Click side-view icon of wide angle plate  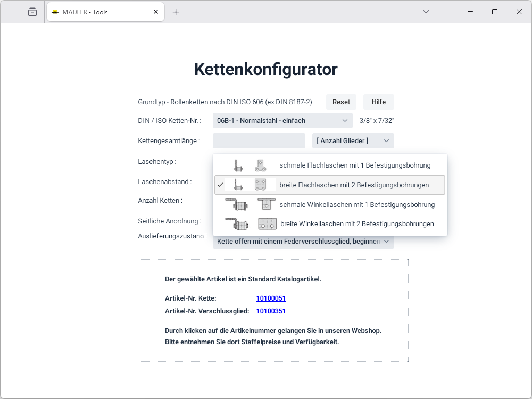236,224
